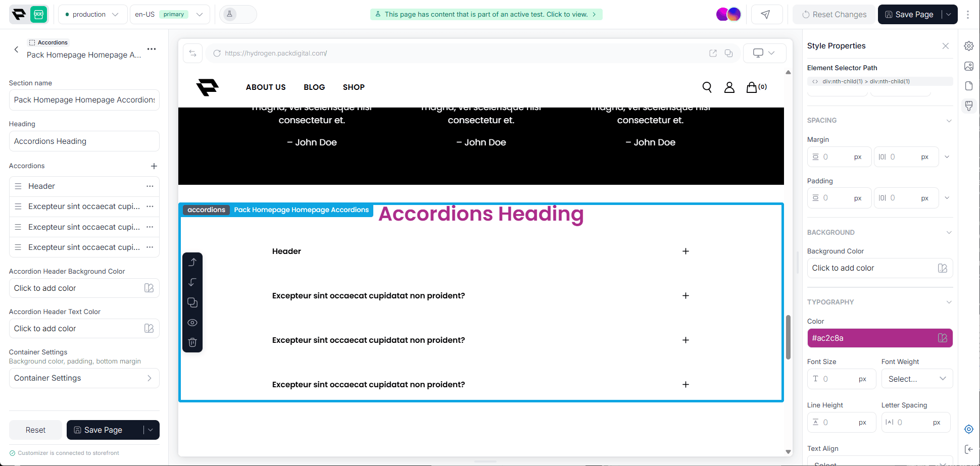This screenshot has height=466, width=980.
Task: Click the #ac2c8a typography color swatch
Action: coord(879,338)
